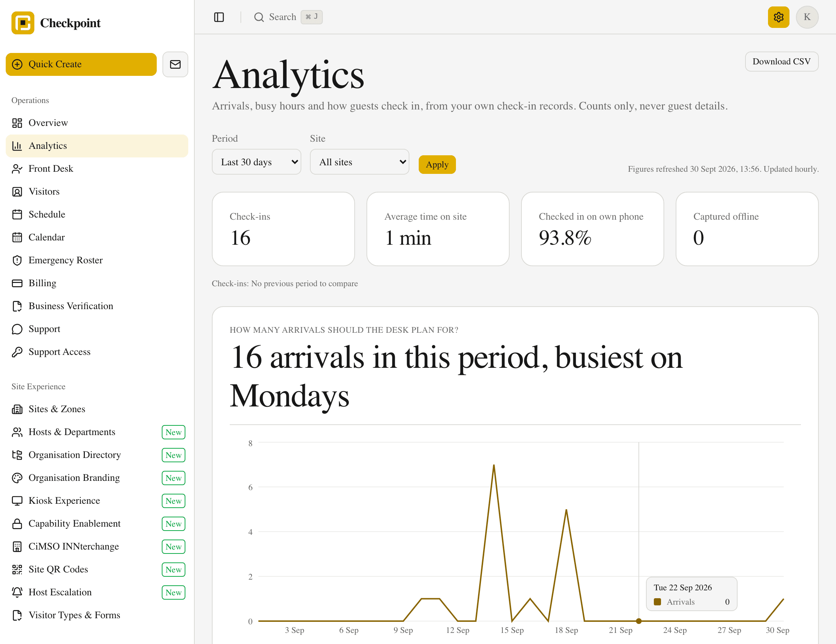Click the Front Desk person icon
Image resolution: width=836 pixels, height=644 pixels.
point(17,169)
